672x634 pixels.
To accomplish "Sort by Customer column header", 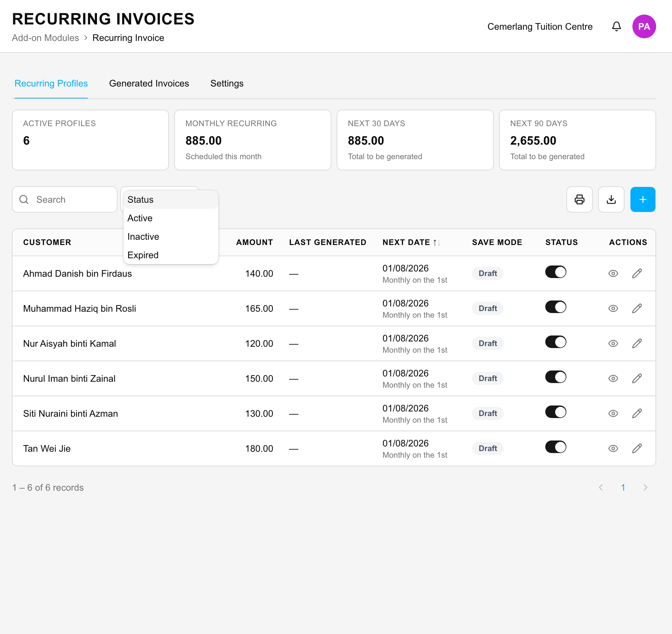I will pyautogui.click(x=47, y=242).
